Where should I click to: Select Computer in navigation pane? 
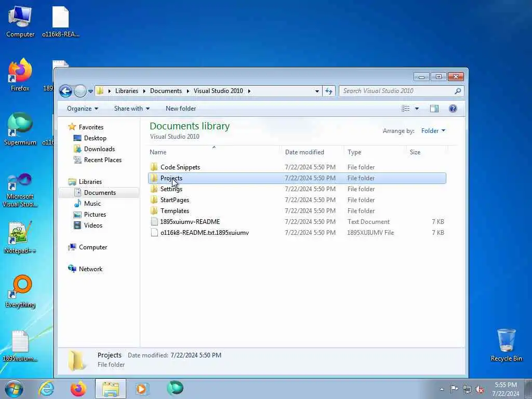tap(93, 247)
